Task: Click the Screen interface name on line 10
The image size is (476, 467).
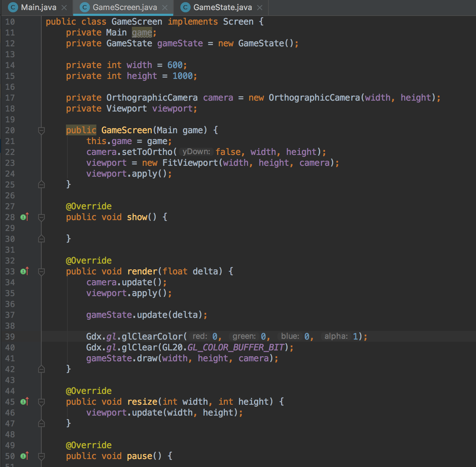Action: [x=238, y=22]
